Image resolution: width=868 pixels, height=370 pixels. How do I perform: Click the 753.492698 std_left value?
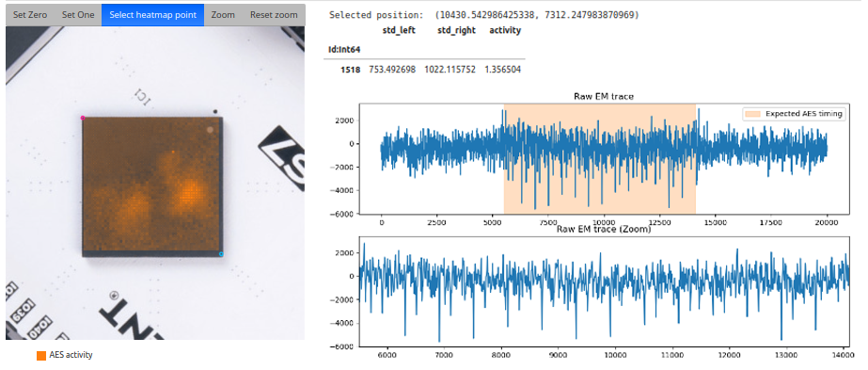[392, 70]
